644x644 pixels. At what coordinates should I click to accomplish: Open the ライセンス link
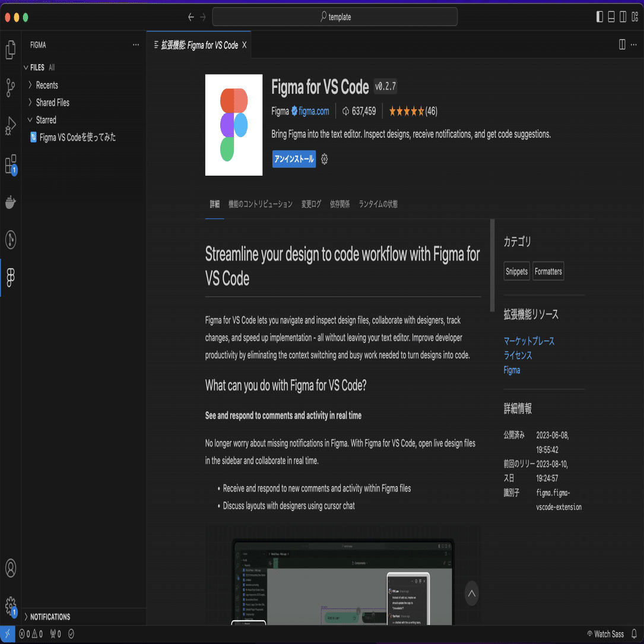pos(518,356)
